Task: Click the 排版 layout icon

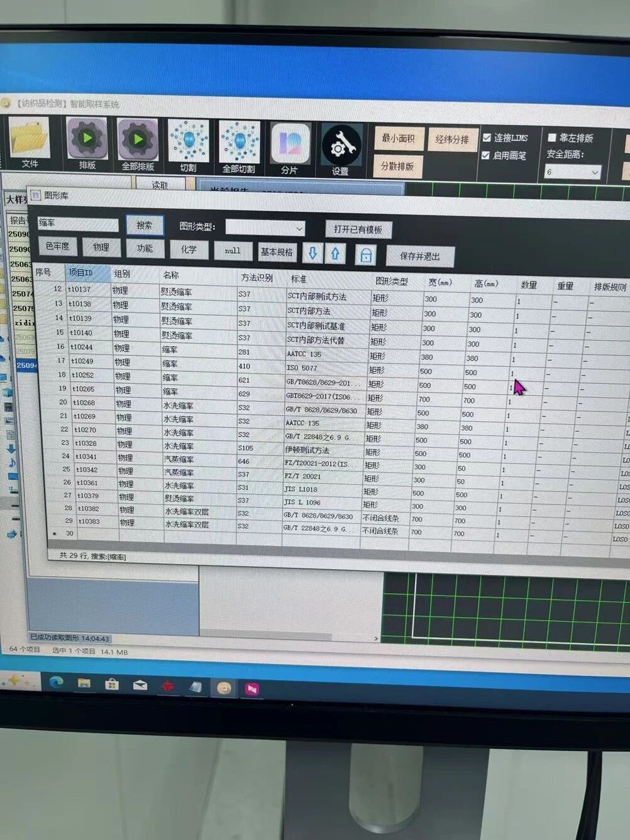Action: [87, 138]
